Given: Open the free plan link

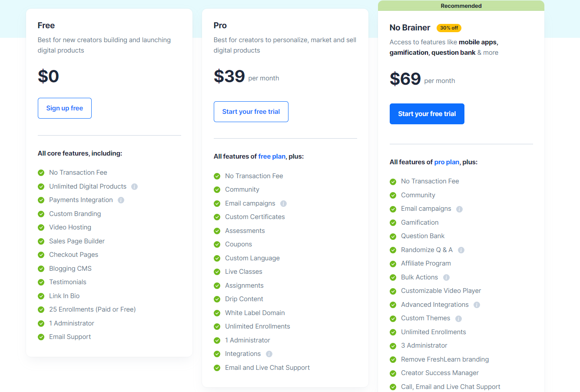Looking at the screenshot, I should (x=272, y=156).
